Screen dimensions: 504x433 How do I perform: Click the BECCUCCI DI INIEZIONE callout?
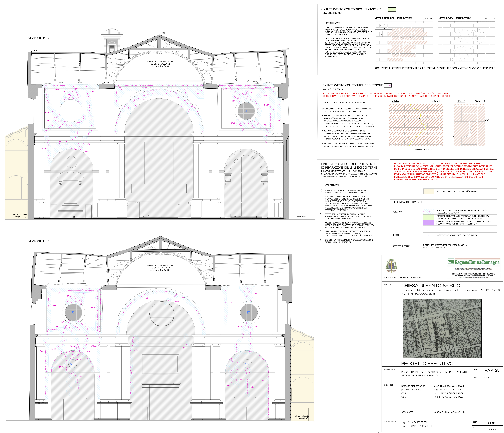click(x=424, y=150)
